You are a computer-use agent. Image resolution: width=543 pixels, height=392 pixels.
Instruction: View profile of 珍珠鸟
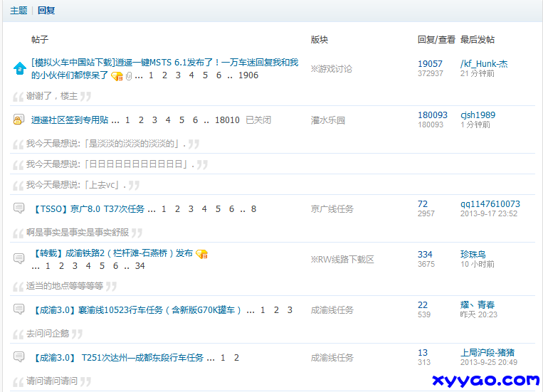point(473,254)
